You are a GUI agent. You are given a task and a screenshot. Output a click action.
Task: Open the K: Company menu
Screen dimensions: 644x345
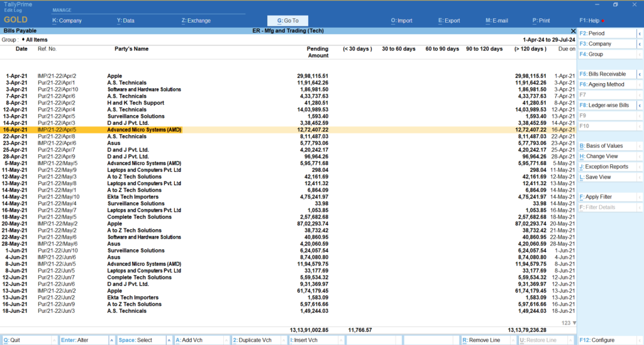point(67,21)
